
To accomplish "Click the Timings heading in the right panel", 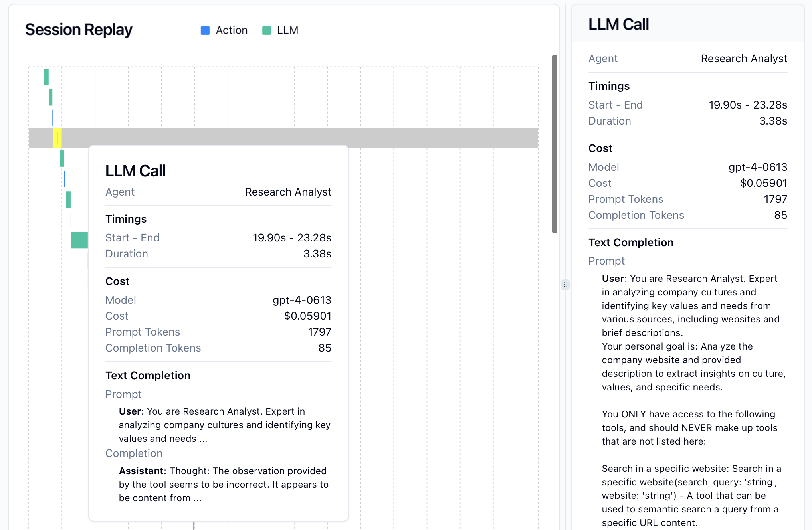I will (x=609, y=86).
